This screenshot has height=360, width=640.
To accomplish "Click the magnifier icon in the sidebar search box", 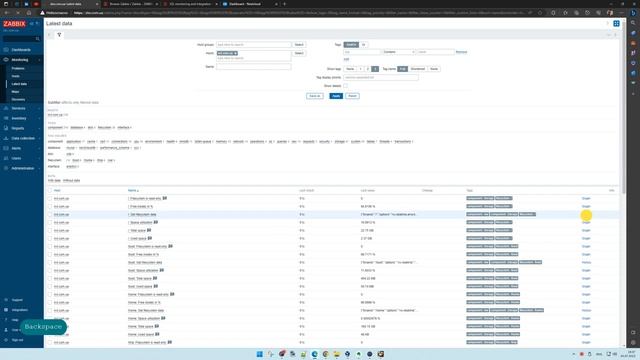I will coord(38,39).
